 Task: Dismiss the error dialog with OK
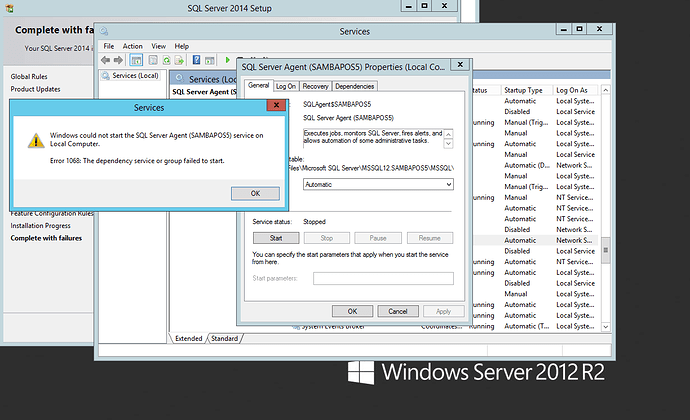click(x=255, y=193)
